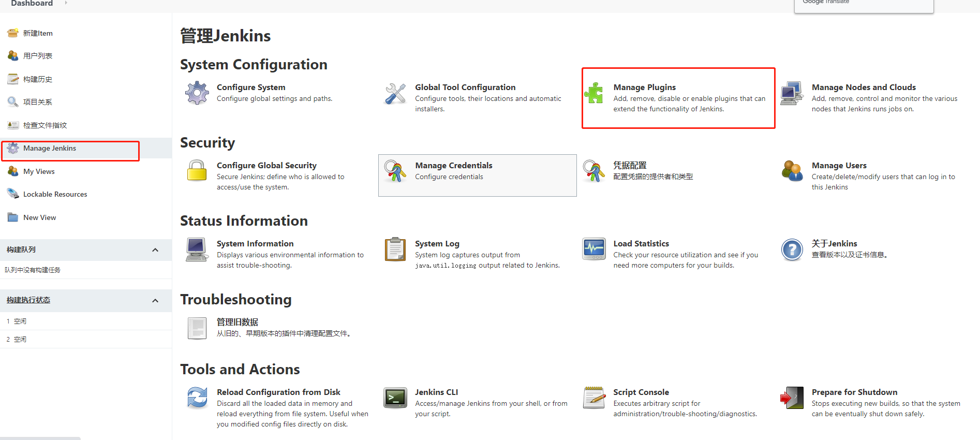Click the Prepare for Shutdown exit icon
Viewport: 980px width, 440px height.
point(792,398)
